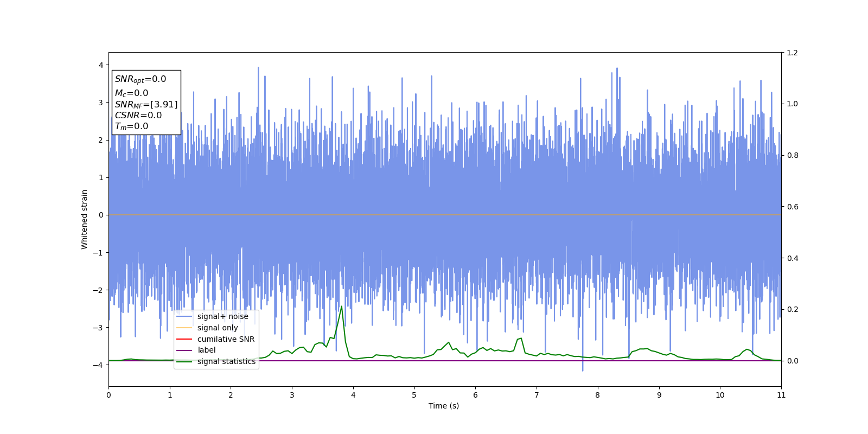Click the left axis tick label −3
868x434 pixels.
98,328
